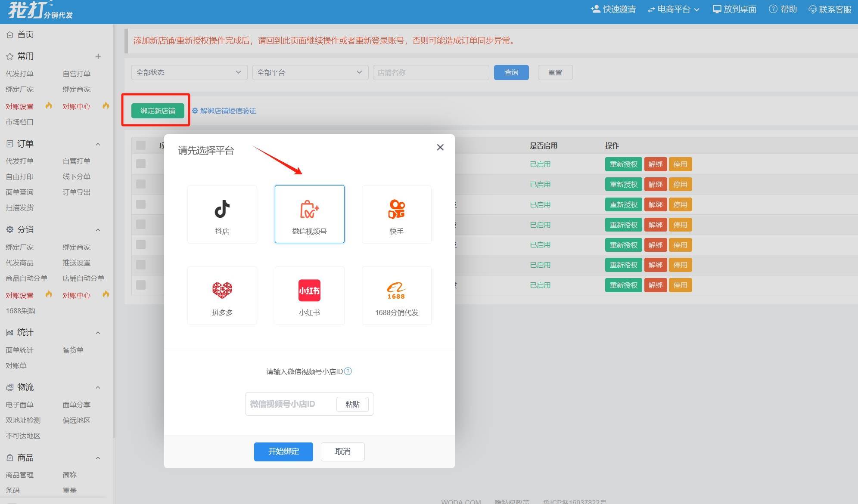Collapse the 统计 sidebar section
The height and width of the screenshot is (504, 858).
98,333
